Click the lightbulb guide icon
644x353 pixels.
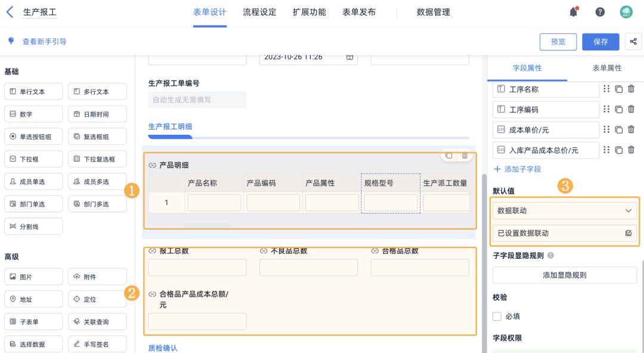pyautogui.click(x=11, y=41)
